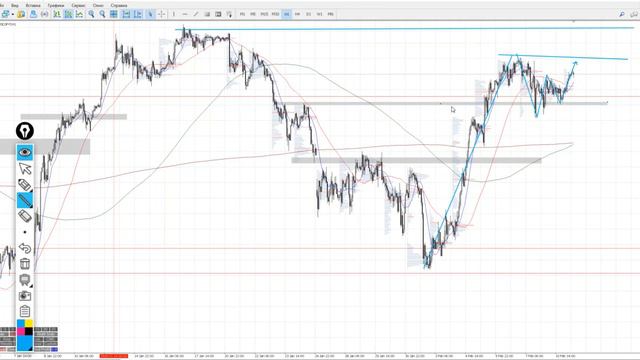The image size is (640, 360).
Task: Open the Epic Pen clipboard menu
Action: [25, 311]
